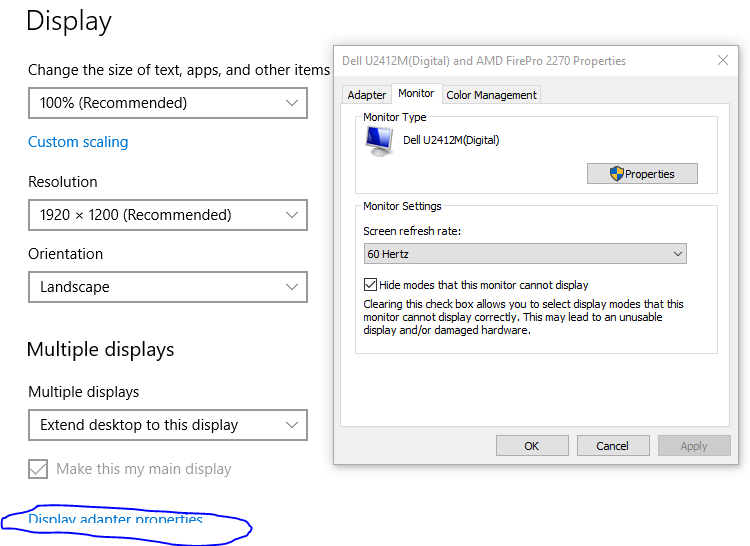Click the Resolution label
Viewport: 750px width, 546px height.
click(x=63, y=182)
